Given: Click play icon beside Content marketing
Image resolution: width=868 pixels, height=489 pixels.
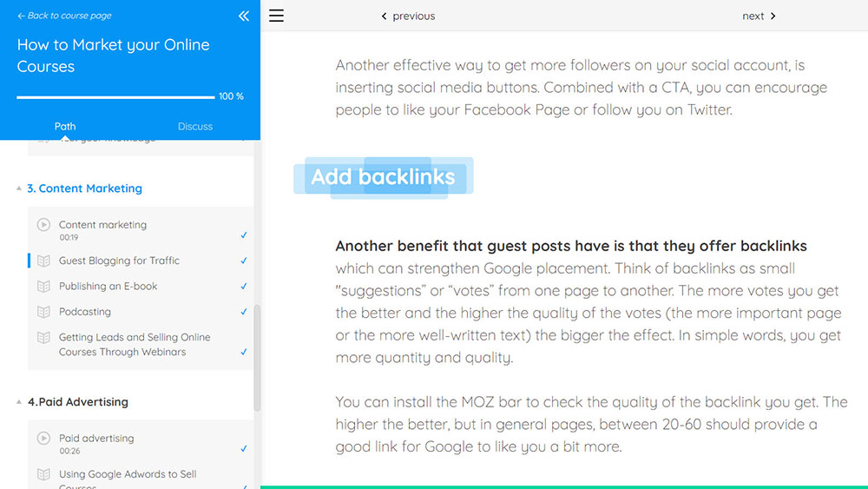Looking at the screenshot, I should click(x=43, y=225).
